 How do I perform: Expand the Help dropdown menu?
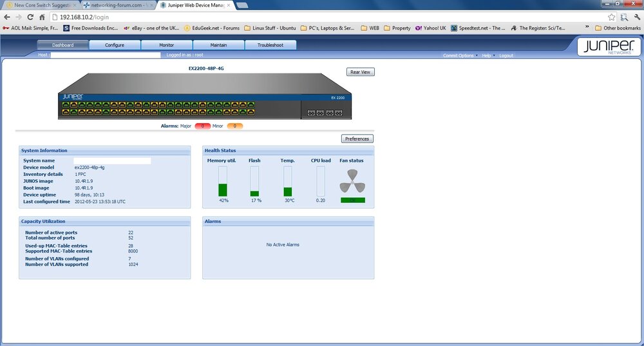[488, 55]
